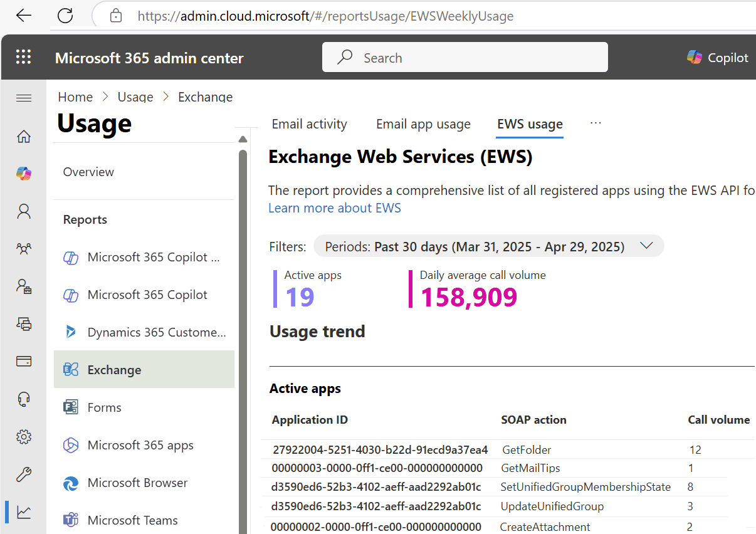Open the Dynamics 365 Customer report
This screenshot has height=534, width=756.
144,332
